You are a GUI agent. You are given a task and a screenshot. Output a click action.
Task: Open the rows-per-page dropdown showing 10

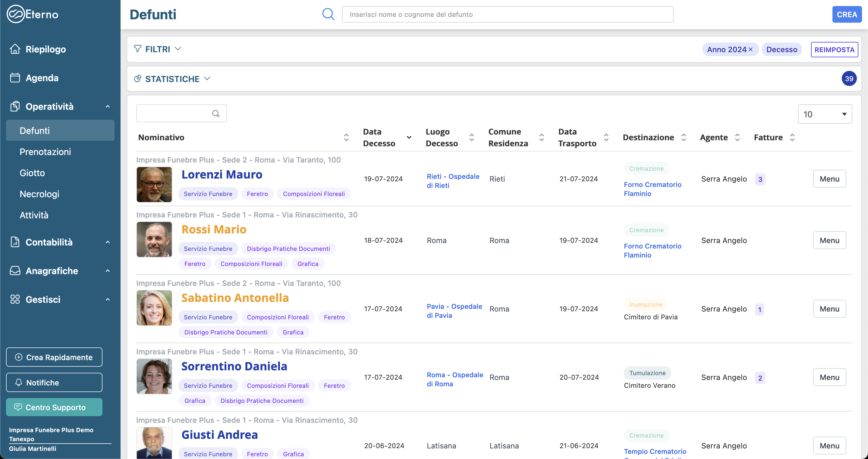(x=825, y=114)
